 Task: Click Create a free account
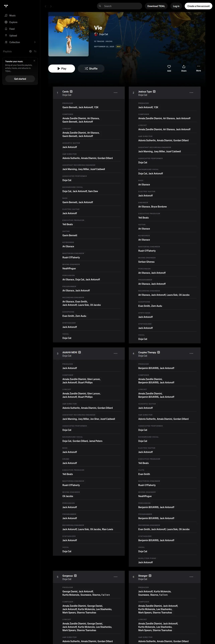pos(198,6)
